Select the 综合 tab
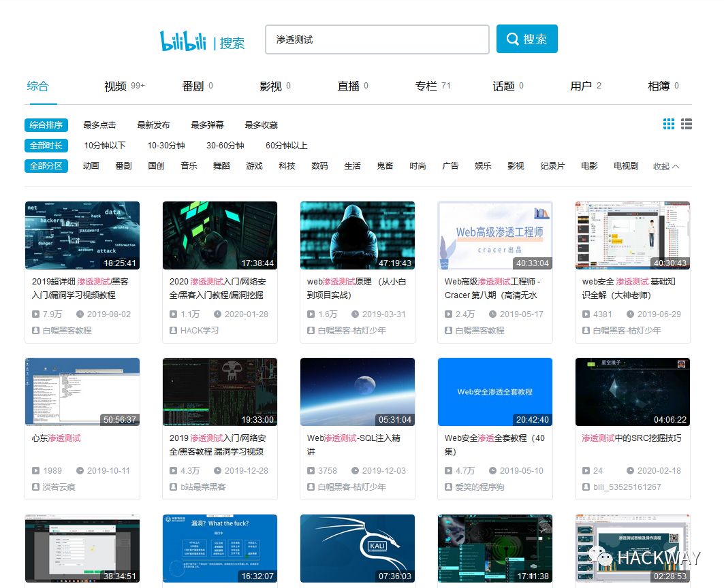 pyautogui.click(x=37, y=86)
